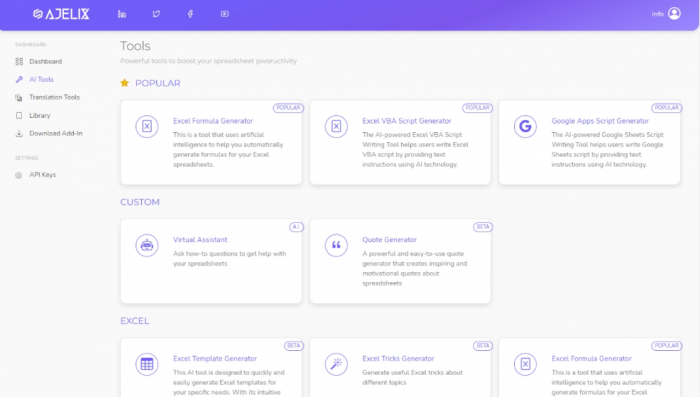Open the Excel VBA Script Generator title link
Image resolution: width=700 pixels, height=397 pixels.
coord(407,121)
